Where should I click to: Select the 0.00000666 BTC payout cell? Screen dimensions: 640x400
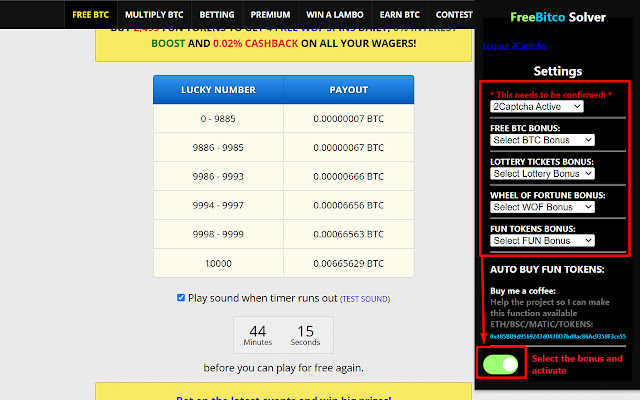point(349,176)
